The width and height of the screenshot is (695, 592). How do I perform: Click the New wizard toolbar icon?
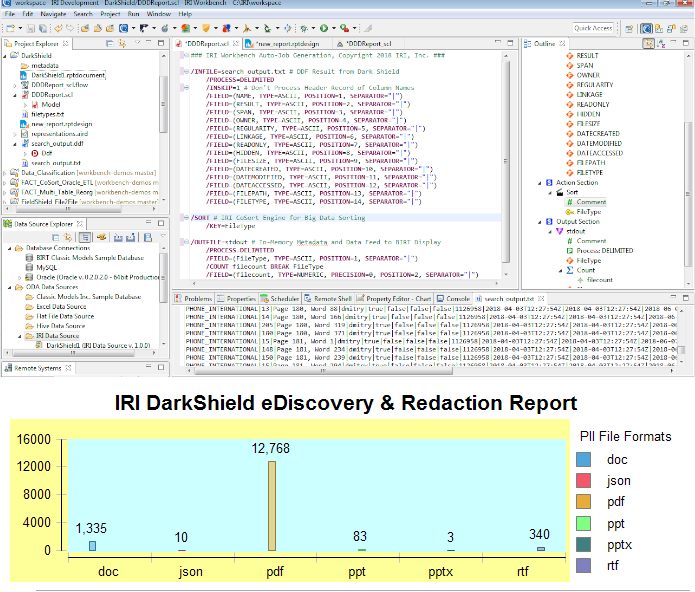(x=10, y=28)
